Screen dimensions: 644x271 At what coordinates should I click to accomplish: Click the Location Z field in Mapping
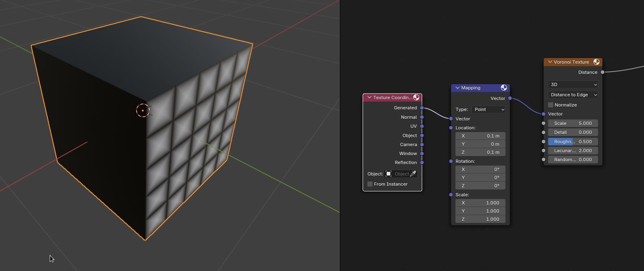pos(480,152)
